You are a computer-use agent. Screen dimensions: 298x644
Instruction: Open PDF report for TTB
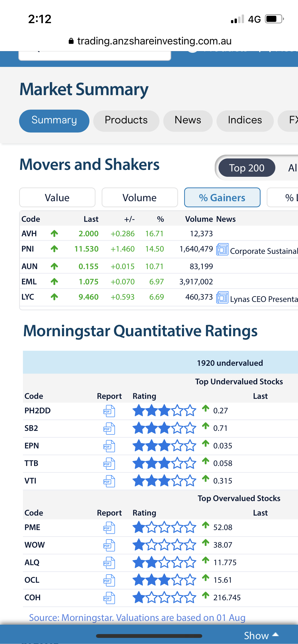point(109,464)
